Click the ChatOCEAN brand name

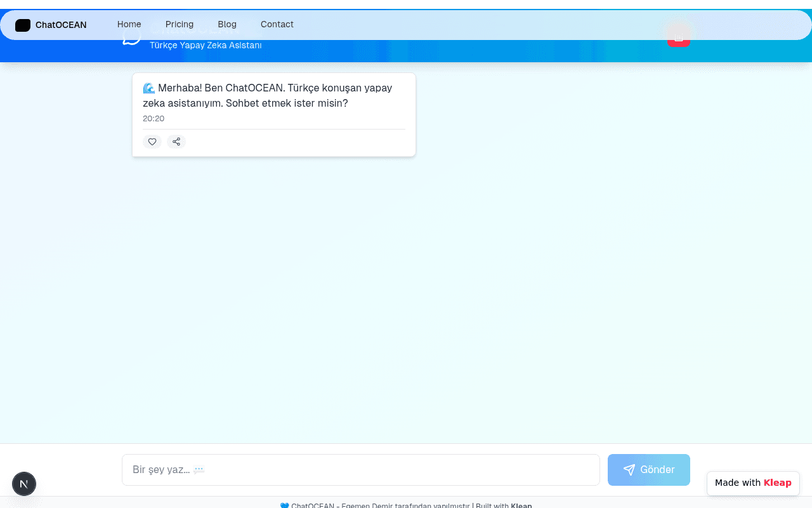click(61, 25)
